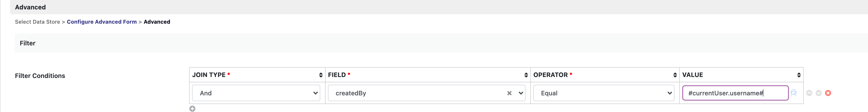
Task: Open the hash variable assistant icon
Action: point(794,93)
